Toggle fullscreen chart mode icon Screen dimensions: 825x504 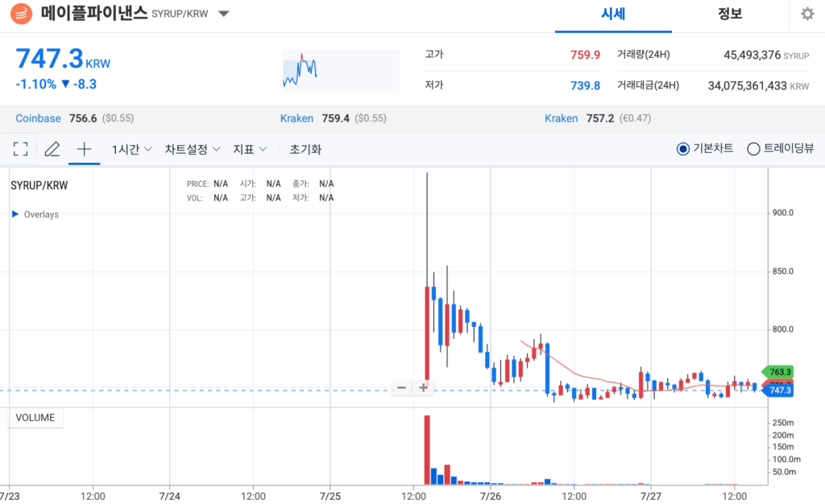[20, 149]
